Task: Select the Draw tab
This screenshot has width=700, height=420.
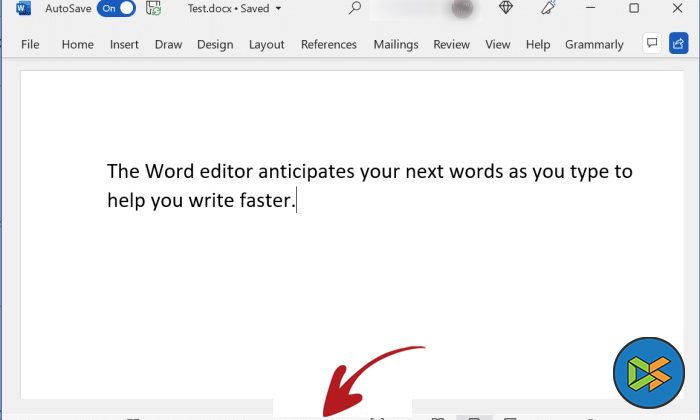Action: click(168, 44)
